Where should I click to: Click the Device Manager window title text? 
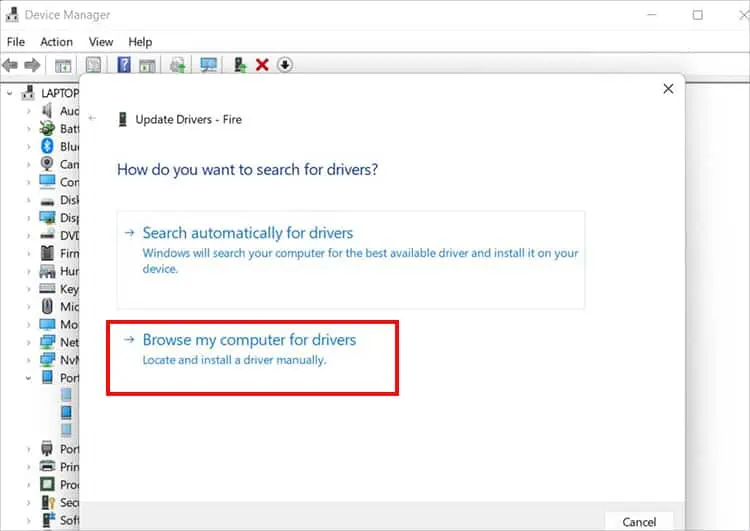[x=67, y=15]
